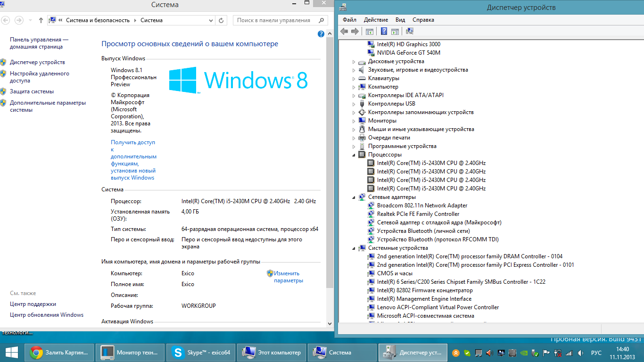Click the Safely Remove Hardware tray icon

(x=535, y=353)
